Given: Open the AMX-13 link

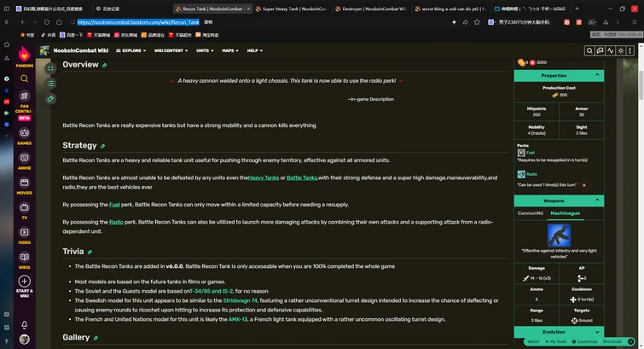Looking at the screenshot, I should point(238,319).
